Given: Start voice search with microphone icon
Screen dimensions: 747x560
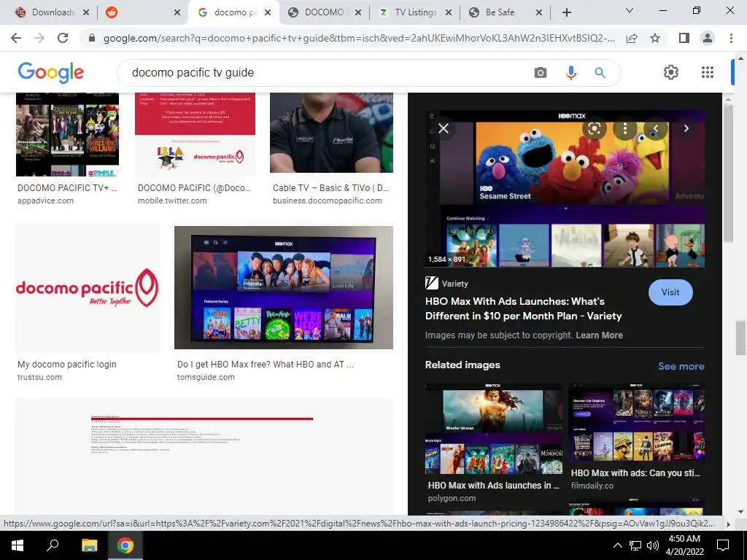Looking at the screenshot, I should (x=570, y=72).
